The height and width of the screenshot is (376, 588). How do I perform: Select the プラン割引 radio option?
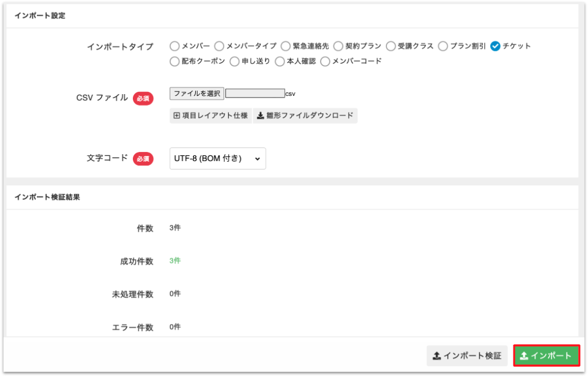(x=443, y=46)
